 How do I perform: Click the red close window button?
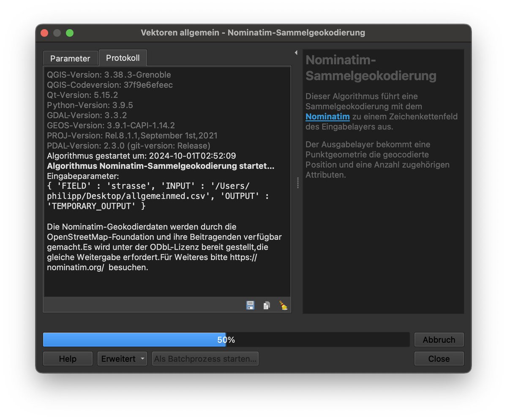pyautogui.click(x=44, y=33)
